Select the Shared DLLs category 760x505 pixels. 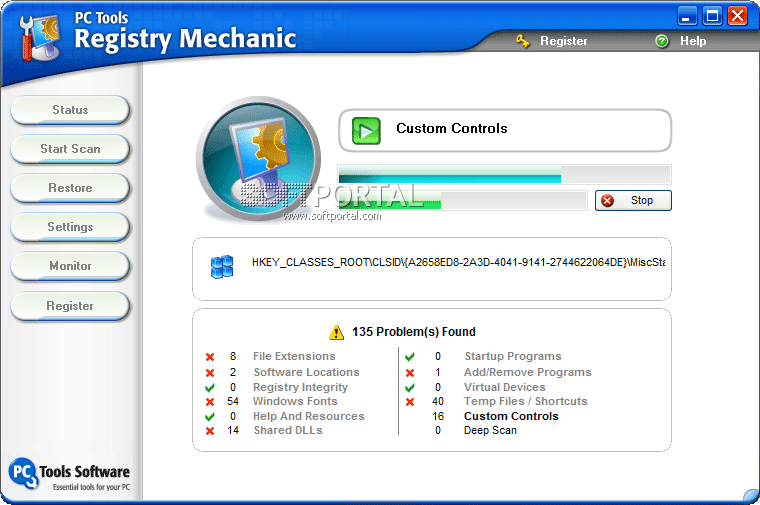(x=288, y=430)
